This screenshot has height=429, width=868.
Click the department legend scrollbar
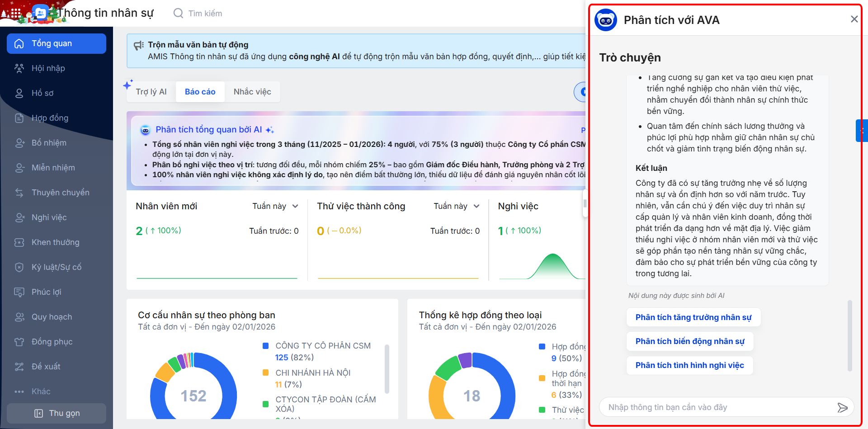click(x=387, y=369)
